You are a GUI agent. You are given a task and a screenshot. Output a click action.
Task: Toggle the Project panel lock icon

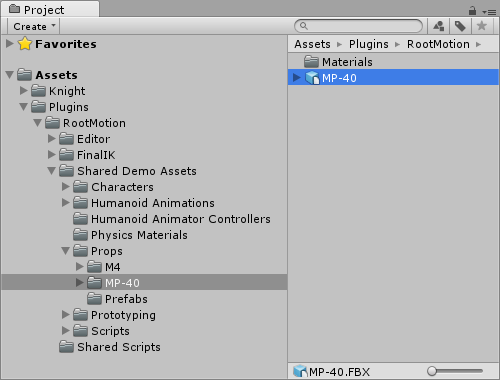(472, 11)
